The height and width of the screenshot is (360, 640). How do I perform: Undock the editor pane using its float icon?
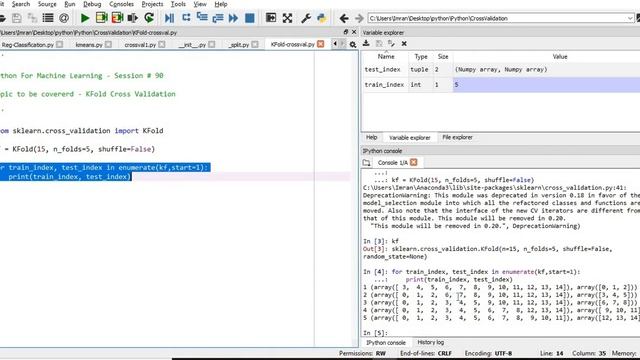pos(346,32)
